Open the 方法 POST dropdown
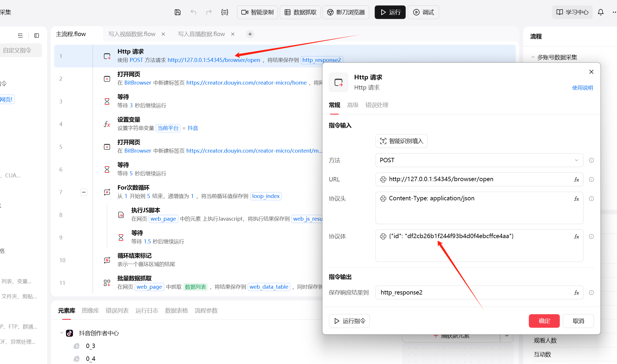 point(479,160)
